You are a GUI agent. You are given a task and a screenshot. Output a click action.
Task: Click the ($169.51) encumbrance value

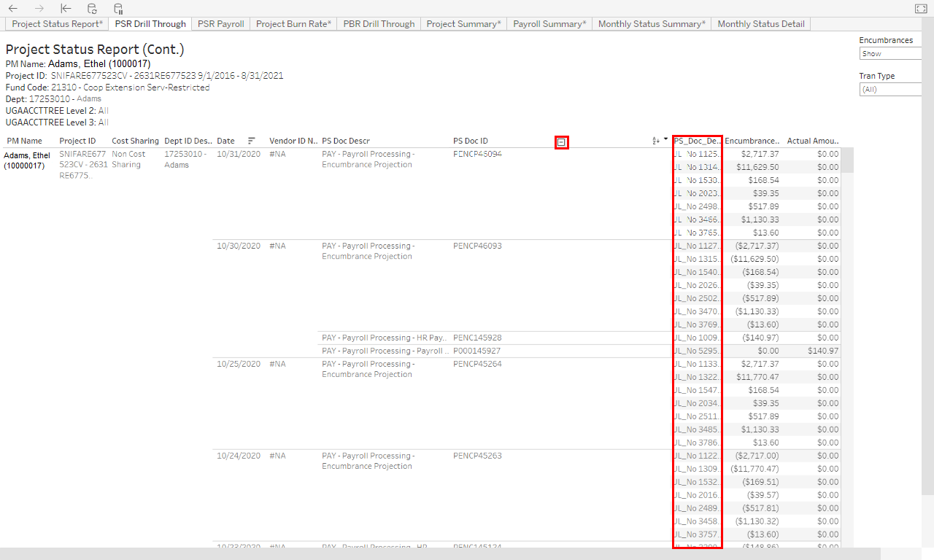[x=760, y=482]
